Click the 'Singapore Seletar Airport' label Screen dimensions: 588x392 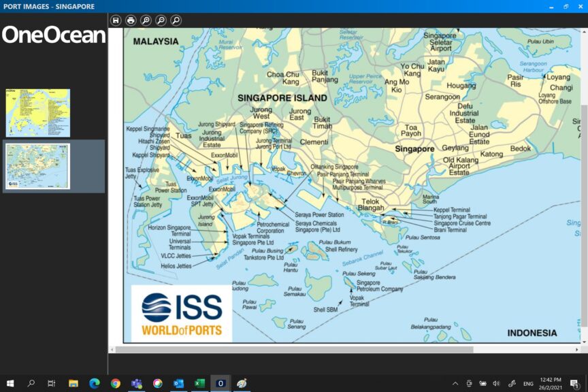(440, 42)
